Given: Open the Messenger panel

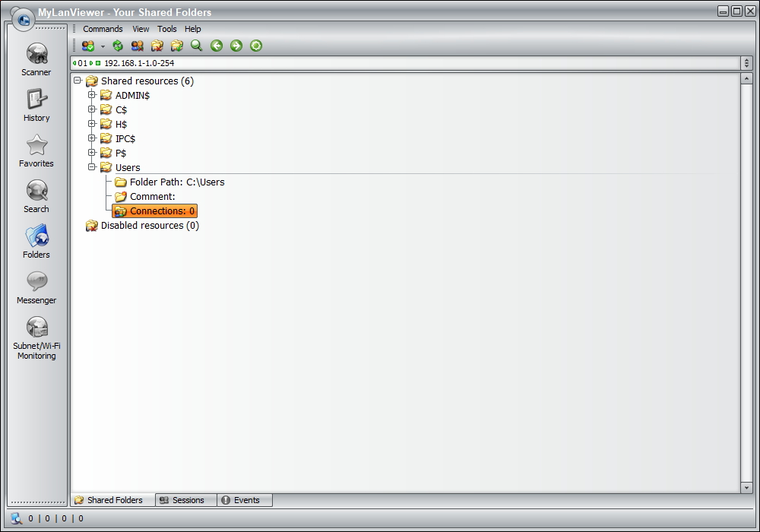Looking at the screenshot, I should [36, 287].
